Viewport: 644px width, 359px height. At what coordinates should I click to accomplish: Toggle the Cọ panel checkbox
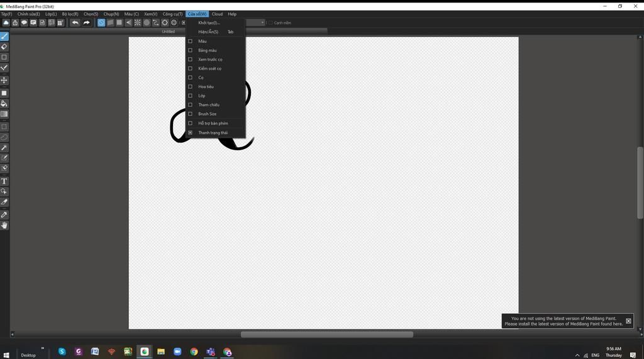[x=190, y=77]
